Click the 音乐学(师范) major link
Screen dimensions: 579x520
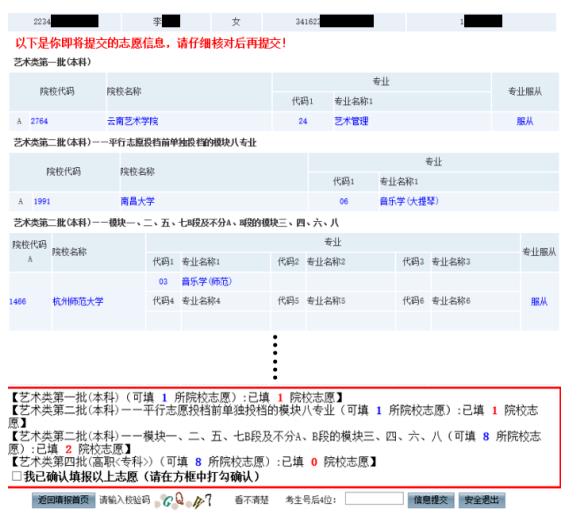[x=207, y=281]
